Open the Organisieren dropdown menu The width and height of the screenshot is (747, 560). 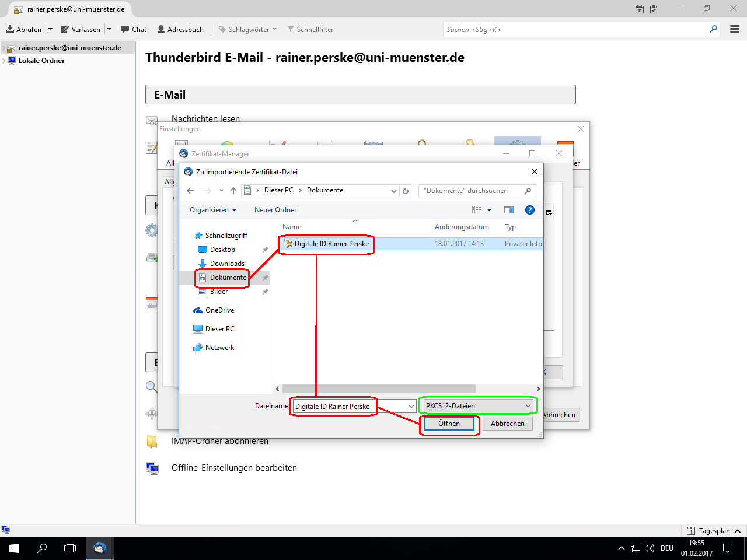[x=212, y=210]
